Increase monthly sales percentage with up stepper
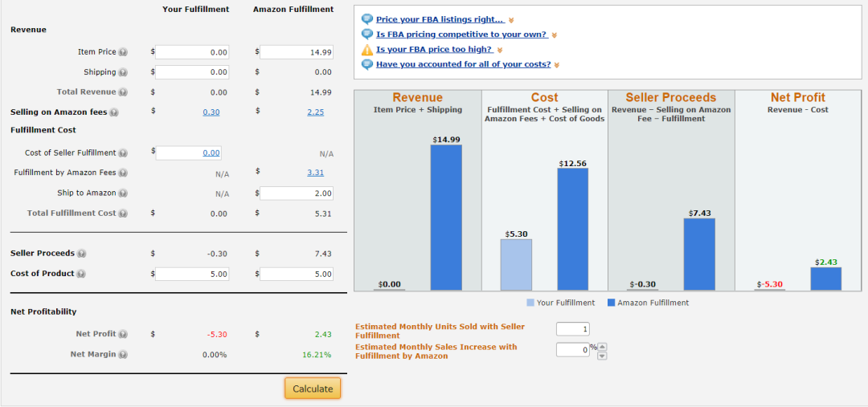Image resolution: width=868 pixels, height=407 pixels. (603, 347)
